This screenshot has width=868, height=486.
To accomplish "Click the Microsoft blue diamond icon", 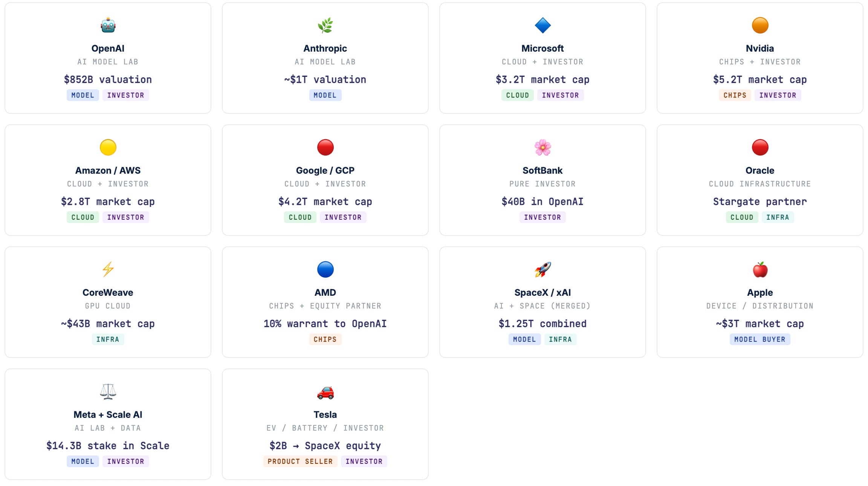I will [542, 25].
